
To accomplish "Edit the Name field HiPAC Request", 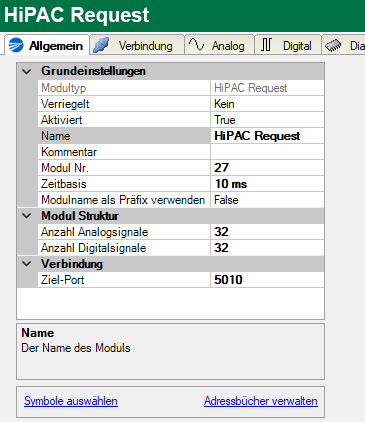I will pos(267,136).
